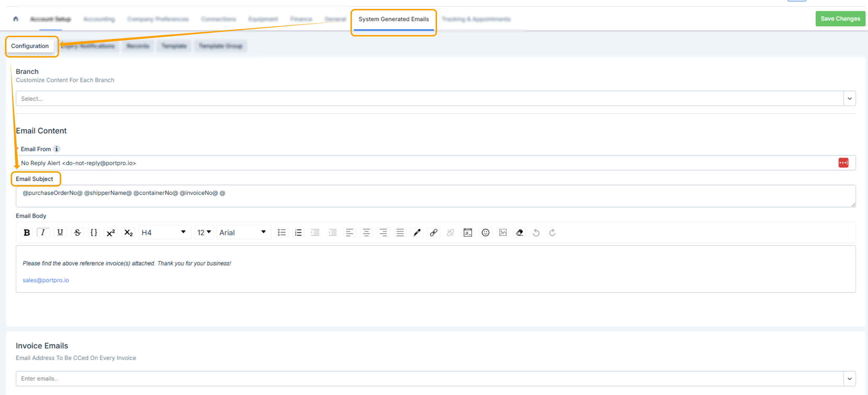Open the emoji picker icon
This screenshot has height=395, width=868.
(x=485, y=233)
